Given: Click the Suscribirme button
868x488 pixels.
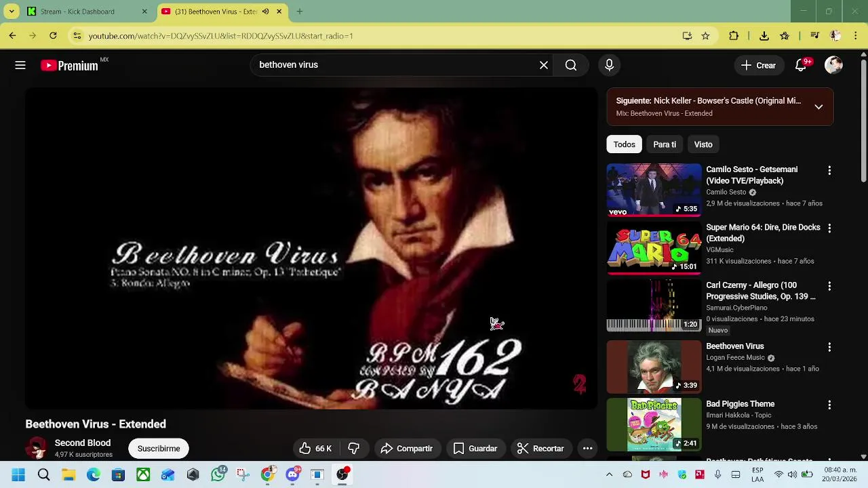Looking at the screenshot, I should pyautogui.click(x=159, y=449).
